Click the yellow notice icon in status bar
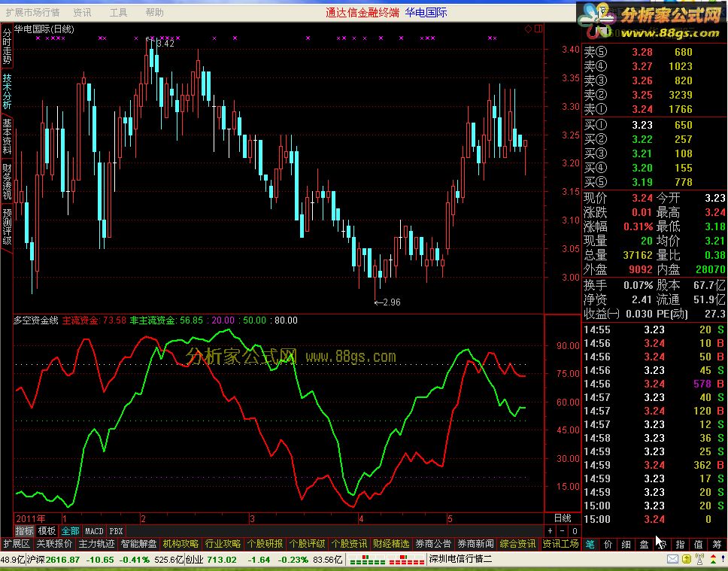Screen dimensions: 728x571 [x=687, y=560]
